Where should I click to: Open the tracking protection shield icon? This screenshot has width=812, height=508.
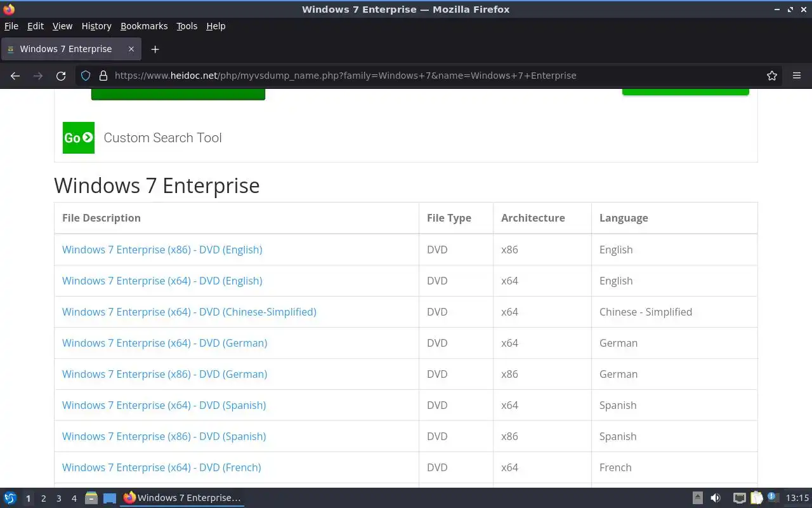tap(86, 76)
